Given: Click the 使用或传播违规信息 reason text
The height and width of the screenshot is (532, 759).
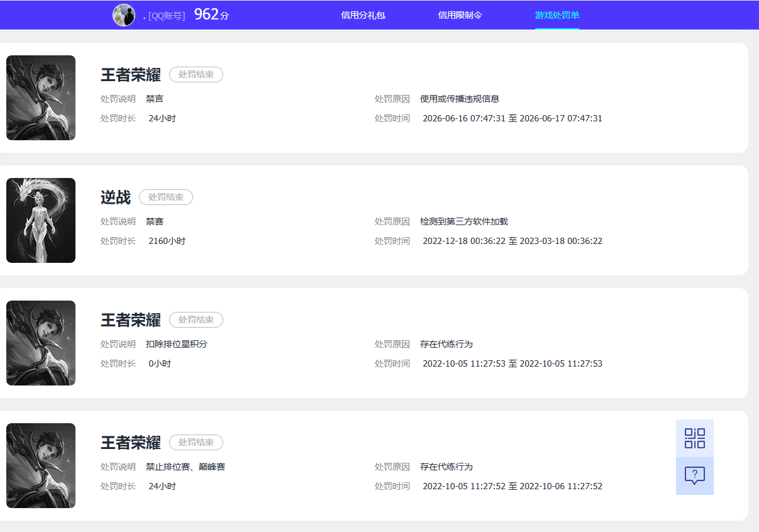Looking at the screenshot, I should pos(460,99).
